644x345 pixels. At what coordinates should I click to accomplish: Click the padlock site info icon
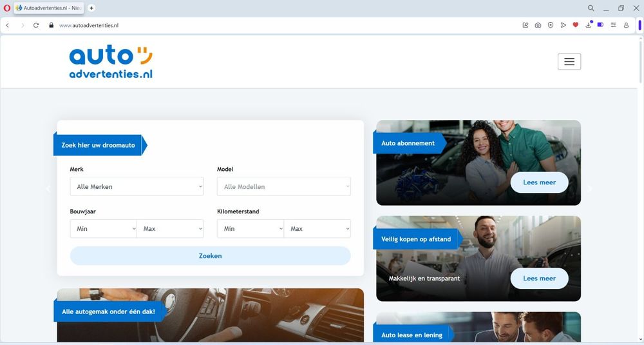[x=52, y=25]
